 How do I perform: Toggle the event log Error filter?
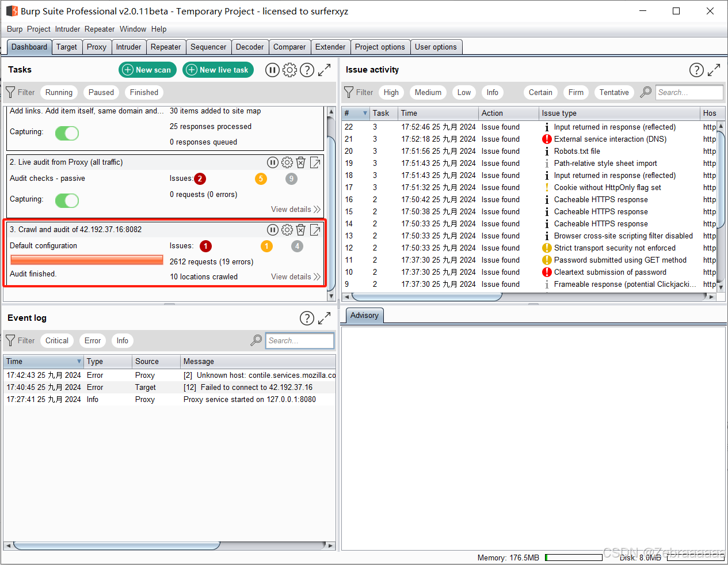tap(93, 340)
